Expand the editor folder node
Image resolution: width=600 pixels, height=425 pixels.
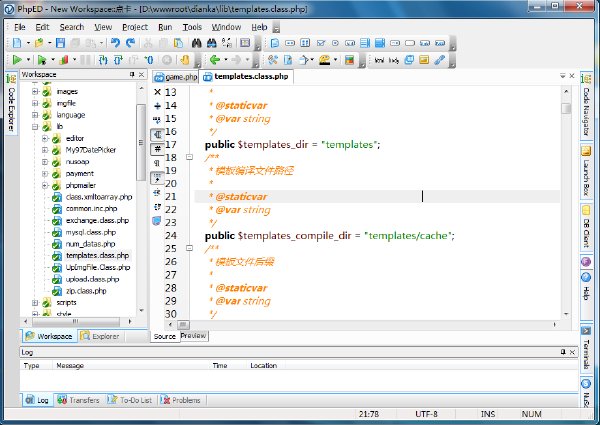click(x=45, y=138)
